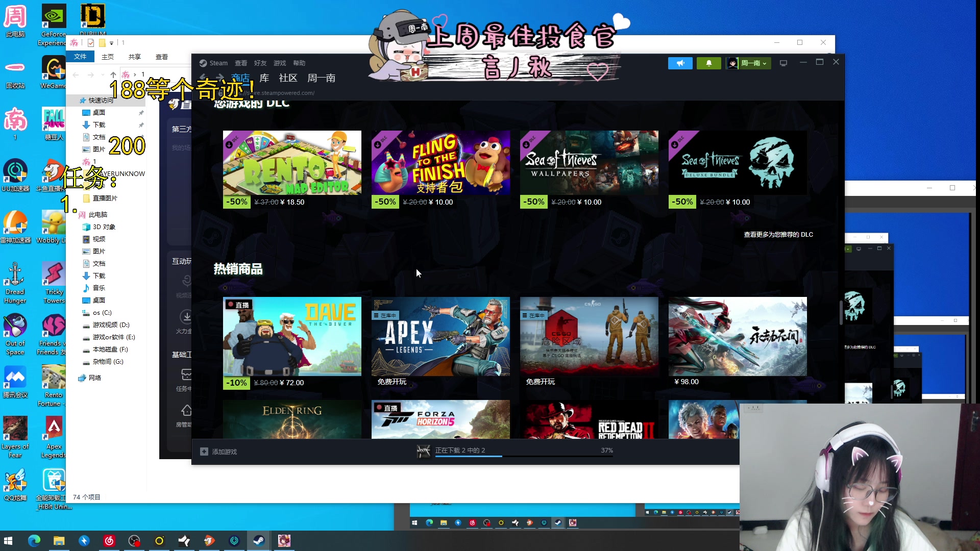Select 网络 in Explorer tree
The width and height of the screenshot is (980, 551).
[94, 378]
